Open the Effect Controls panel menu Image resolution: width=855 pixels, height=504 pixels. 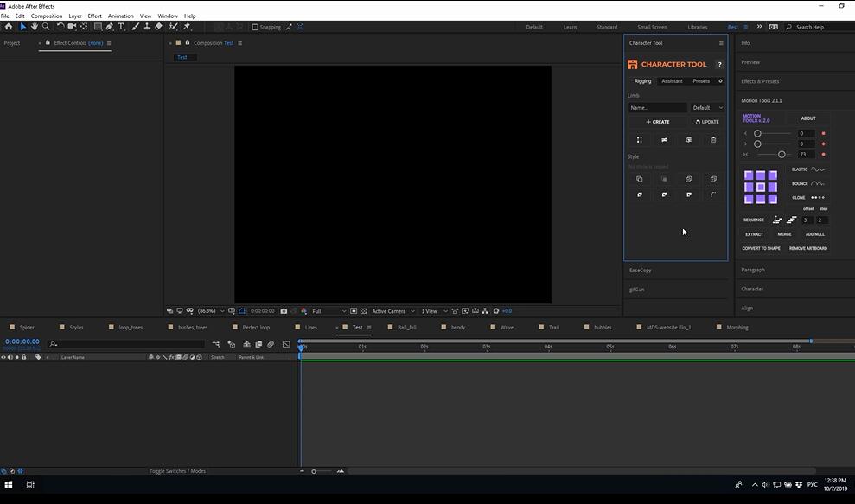point(109,43)
